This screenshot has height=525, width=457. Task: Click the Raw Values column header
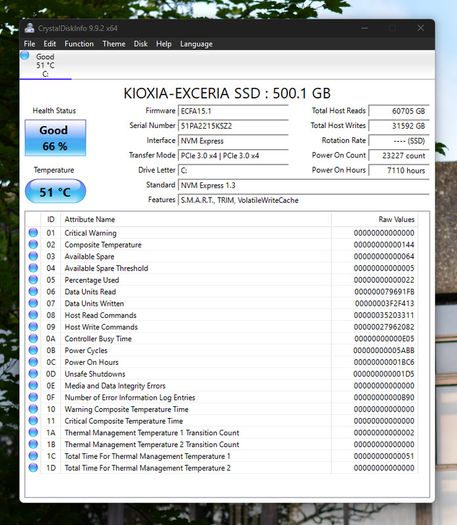374,219
